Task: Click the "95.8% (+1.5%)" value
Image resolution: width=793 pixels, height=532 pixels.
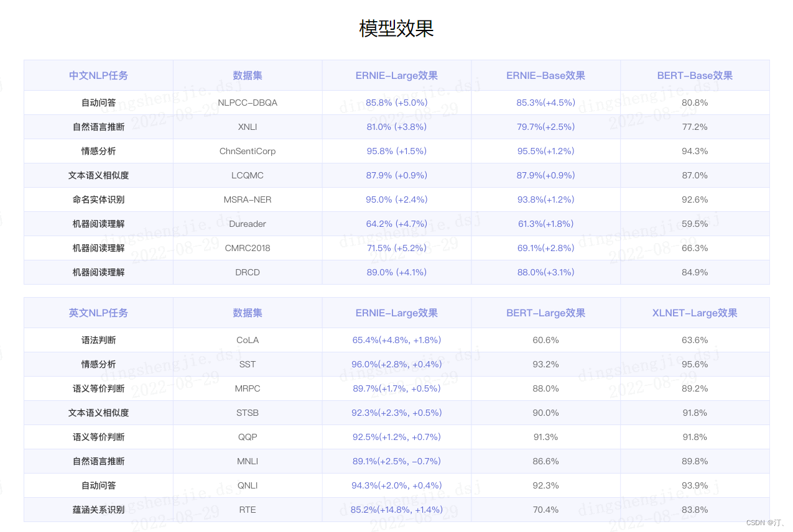Action: click(x=397, y=151)
